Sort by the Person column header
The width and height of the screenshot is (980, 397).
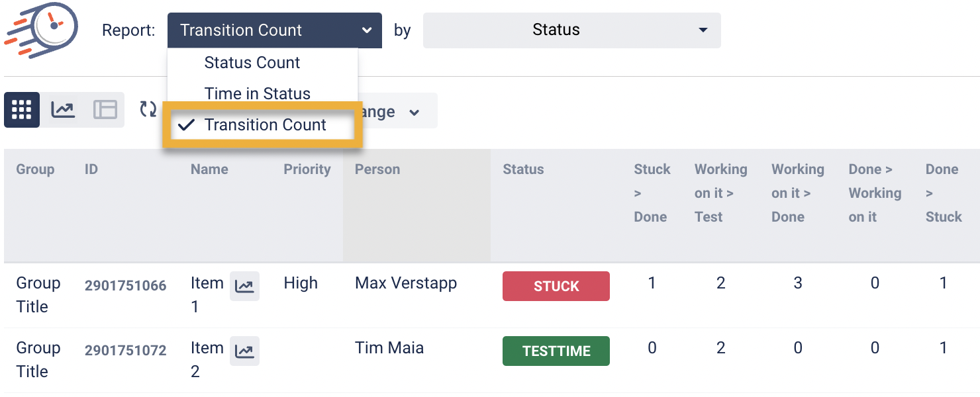tap(377, 169)
